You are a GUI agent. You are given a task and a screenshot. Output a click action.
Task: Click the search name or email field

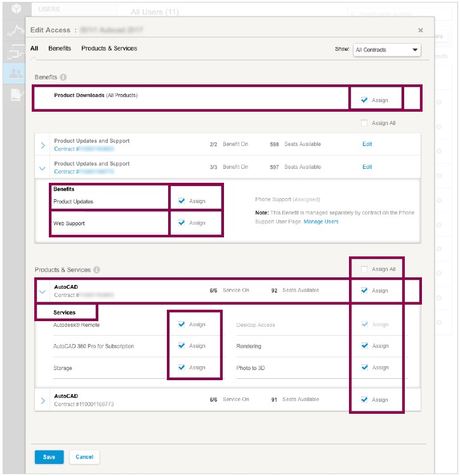click(400, 14)
